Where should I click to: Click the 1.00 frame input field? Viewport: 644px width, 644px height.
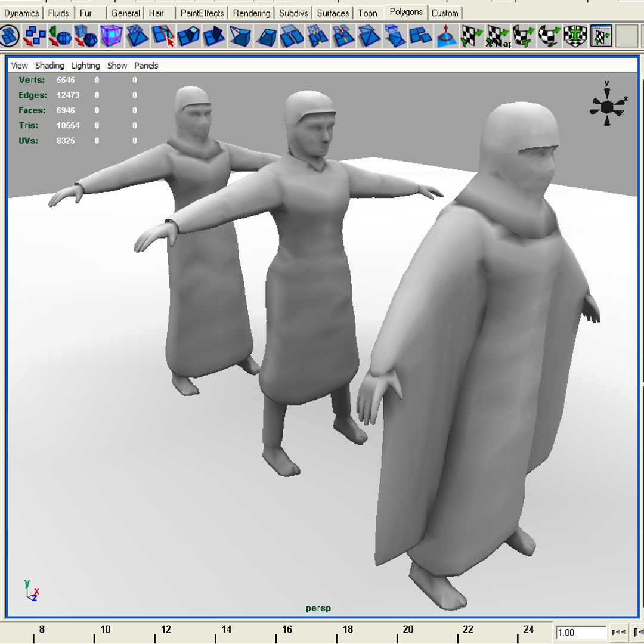[581, 633]
